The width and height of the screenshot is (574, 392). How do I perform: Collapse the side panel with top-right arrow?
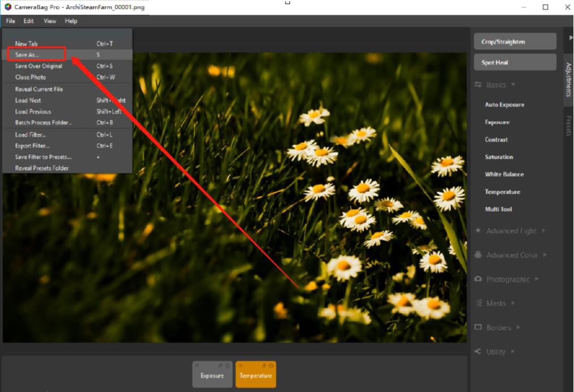point(571,37)
